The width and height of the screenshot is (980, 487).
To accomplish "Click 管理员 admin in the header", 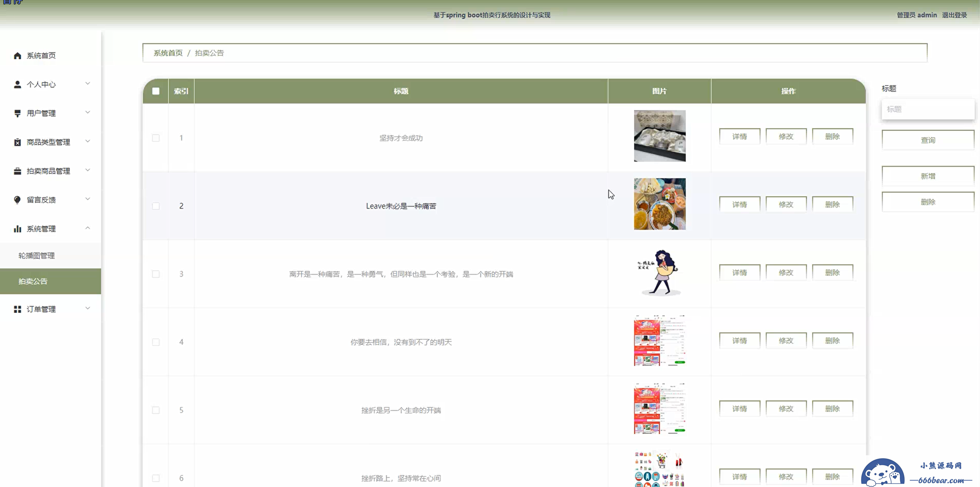I will 916,15.
